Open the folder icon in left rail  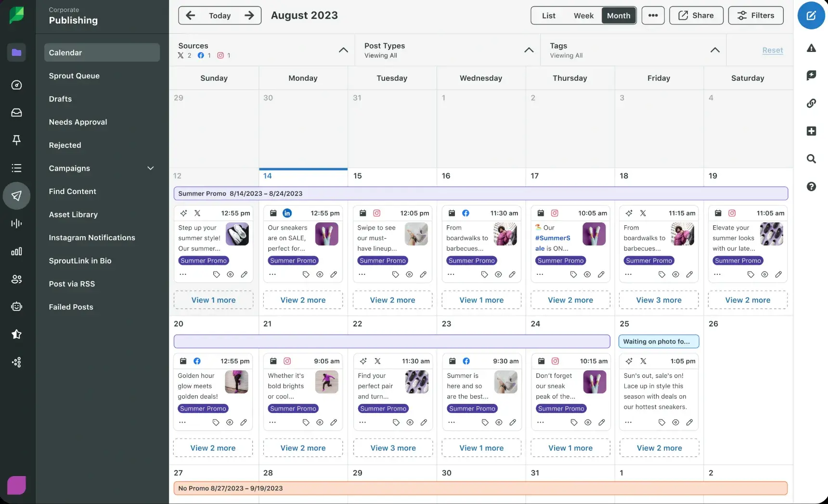click(x=16, y=52)
